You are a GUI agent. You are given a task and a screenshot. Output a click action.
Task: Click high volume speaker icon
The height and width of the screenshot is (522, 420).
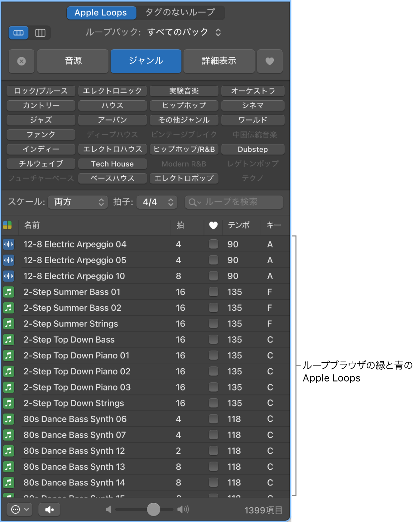tap(183, 510)
